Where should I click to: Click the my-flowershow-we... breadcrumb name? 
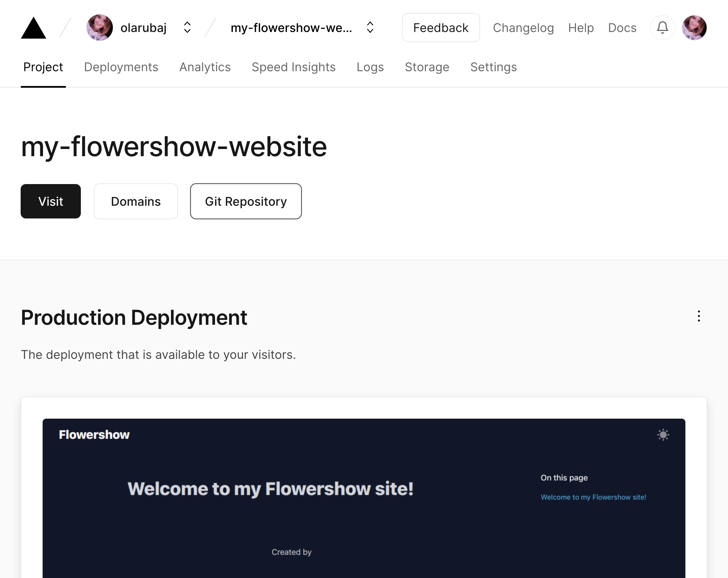click(291, 28)
